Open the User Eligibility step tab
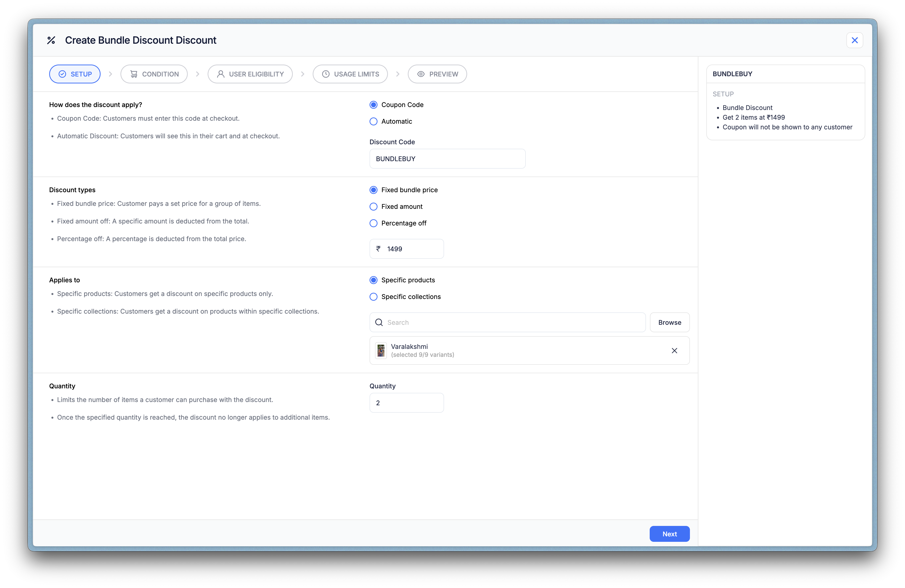This screenshot has height=588, width=905. pyautogui.click(x=250, y=74)
